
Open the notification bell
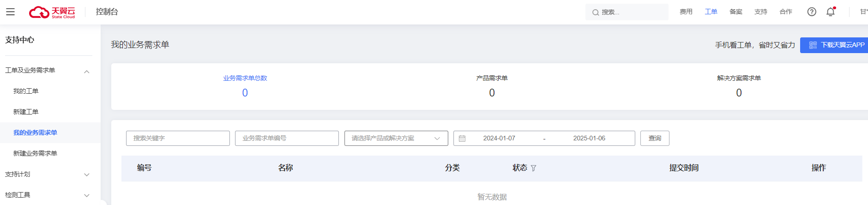coord(831,12)
